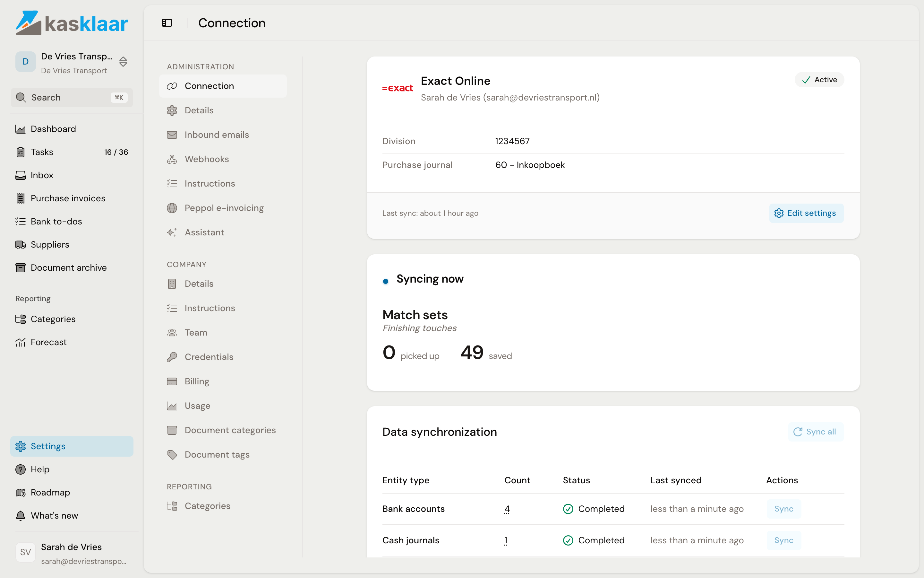Toggle the sidebar panel icon
Screen dimensions: 924x578
167,23
